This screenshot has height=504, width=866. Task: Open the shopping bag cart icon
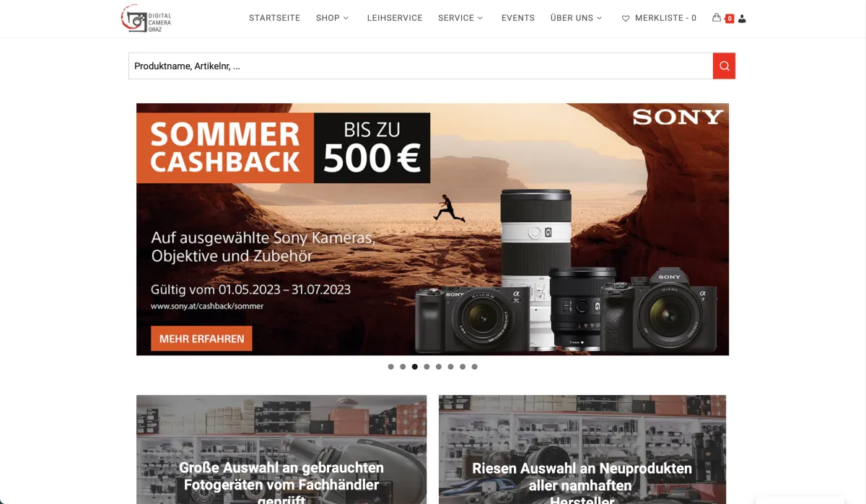[717, 18]
